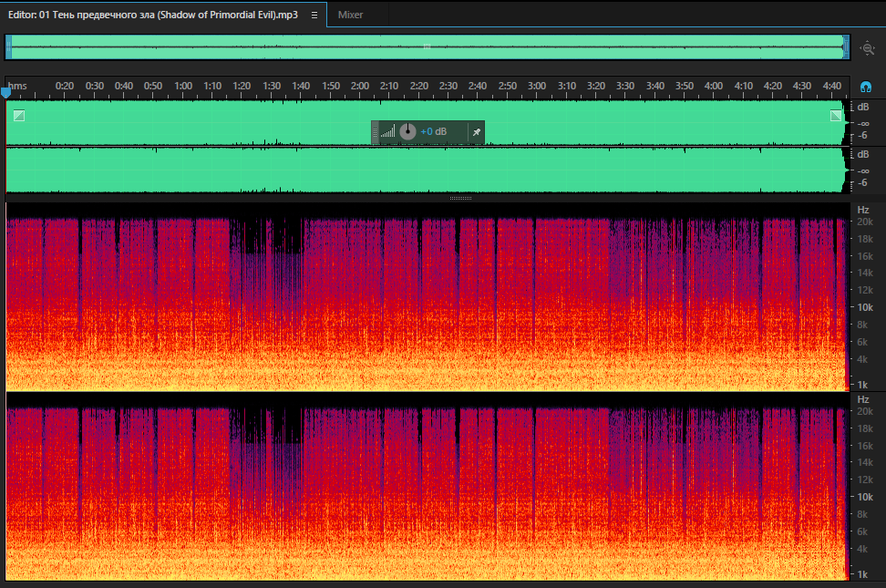
Task: Click 4:00 on the time ruler
Action: (x=714, y=86)
